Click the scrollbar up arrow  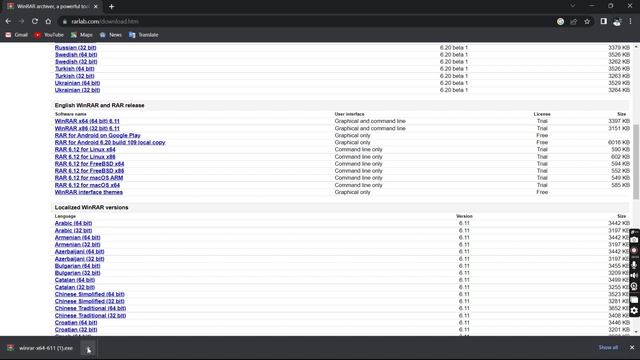tap(636, 47)
